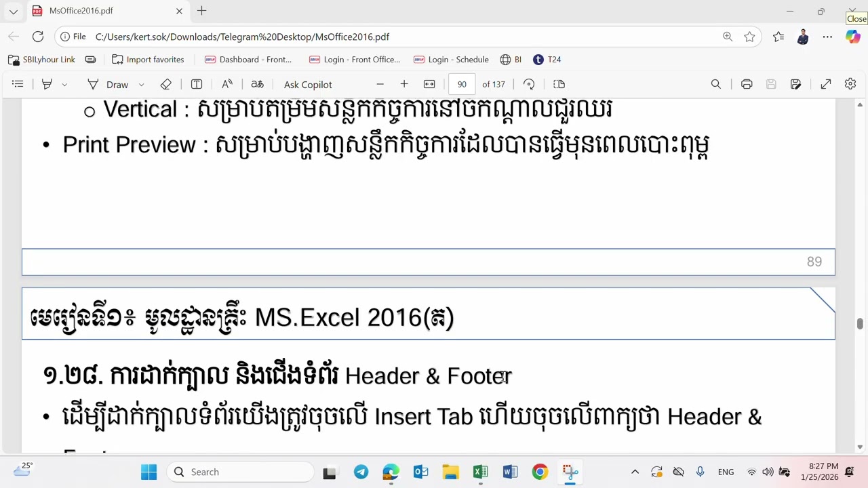
Task: Click the Save as icon
Action: 796,84
